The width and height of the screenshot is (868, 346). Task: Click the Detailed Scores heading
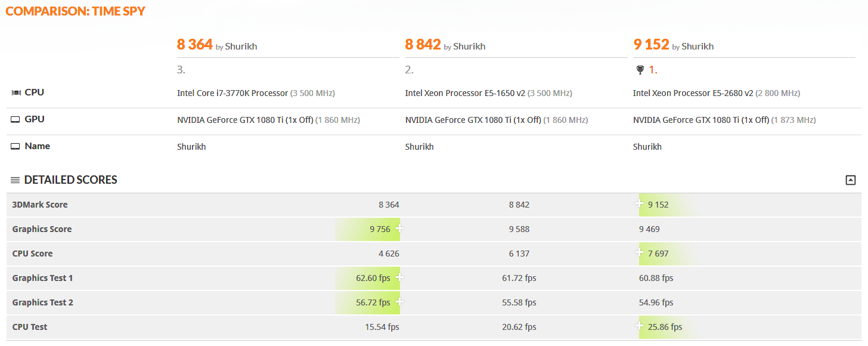point(70,180)
